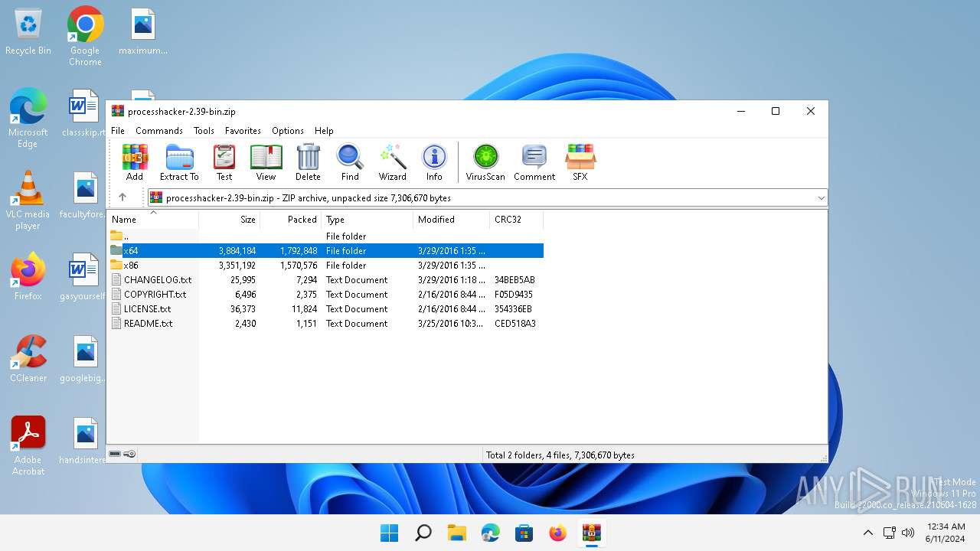
Task: Open Recycle Bin desktop icon
Action: click(x=28, y=33)
